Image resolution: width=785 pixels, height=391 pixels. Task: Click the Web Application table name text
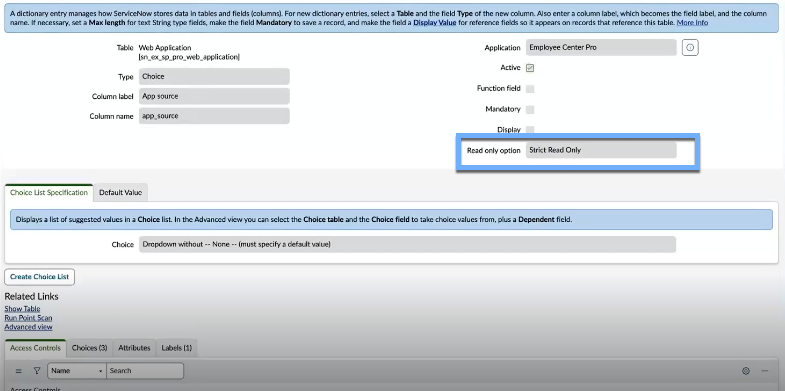click(165, 48)
